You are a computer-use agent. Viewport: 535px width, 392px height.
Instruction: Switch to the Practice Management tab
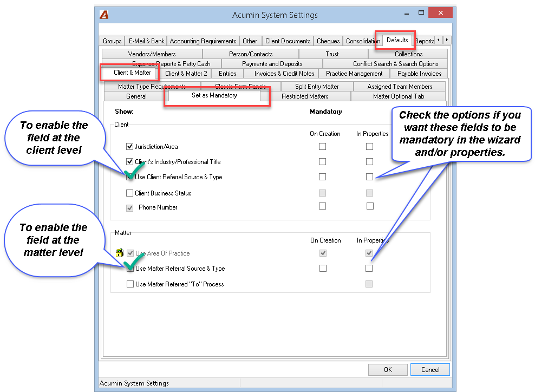[354, 73]
